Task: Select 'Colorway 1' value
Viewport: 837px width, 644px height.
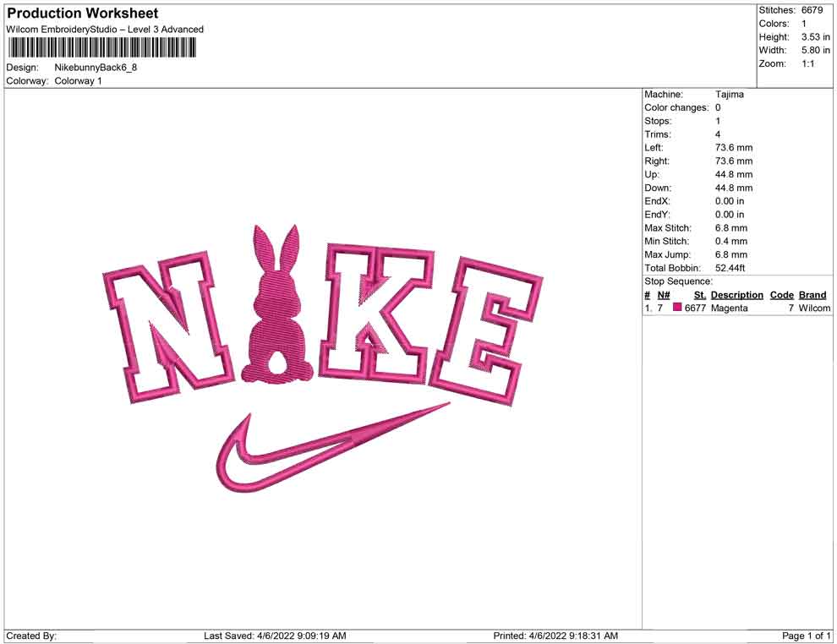Action: [78, 81]
